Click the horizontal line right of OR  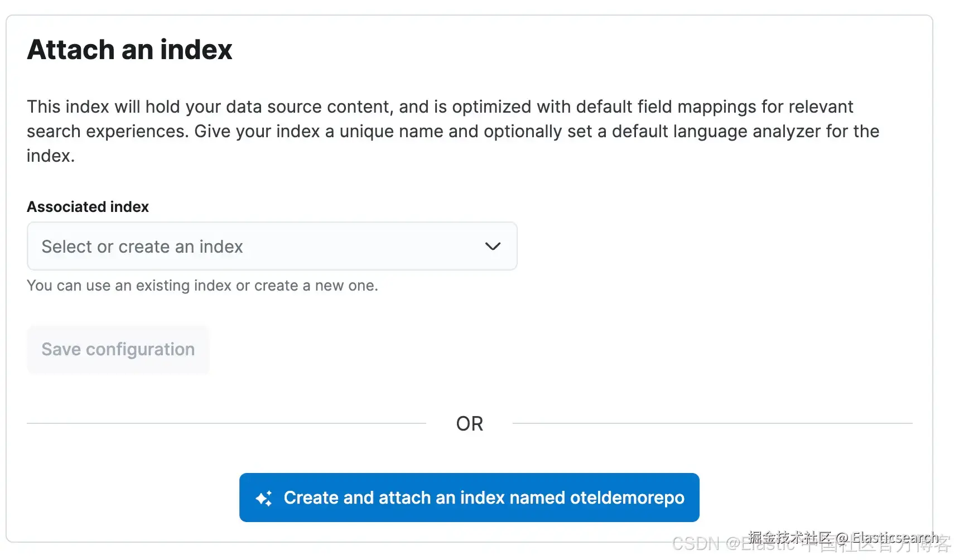(712, 423)
